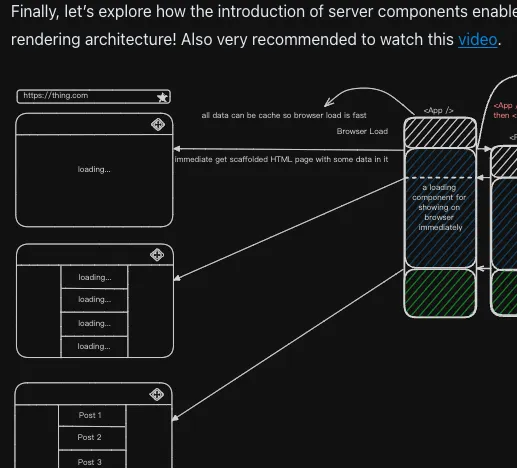Viewport: 517px width, 468px height.
Task: Click the "<App />" label above the column
Action: (438, 110)
